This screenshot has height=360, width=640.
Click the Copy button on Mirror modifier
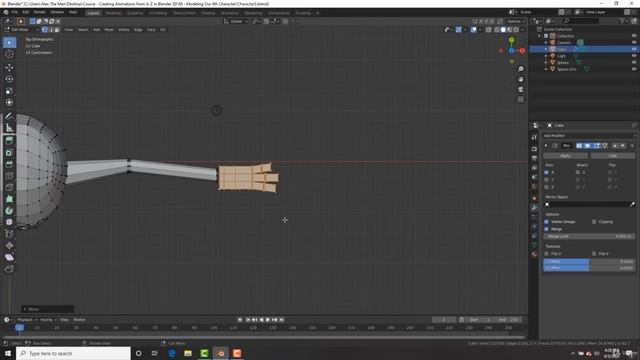coord(613,156)
